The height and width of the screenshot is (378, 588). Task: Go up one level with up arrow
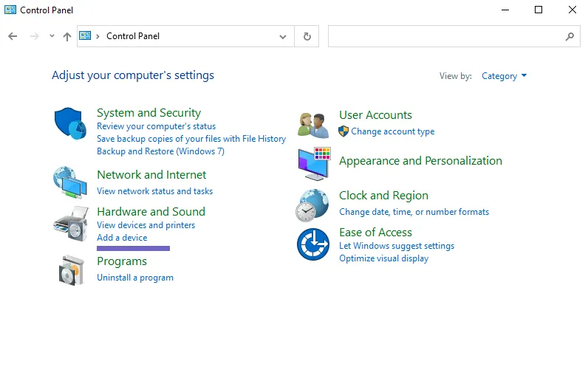pos(67,36)
